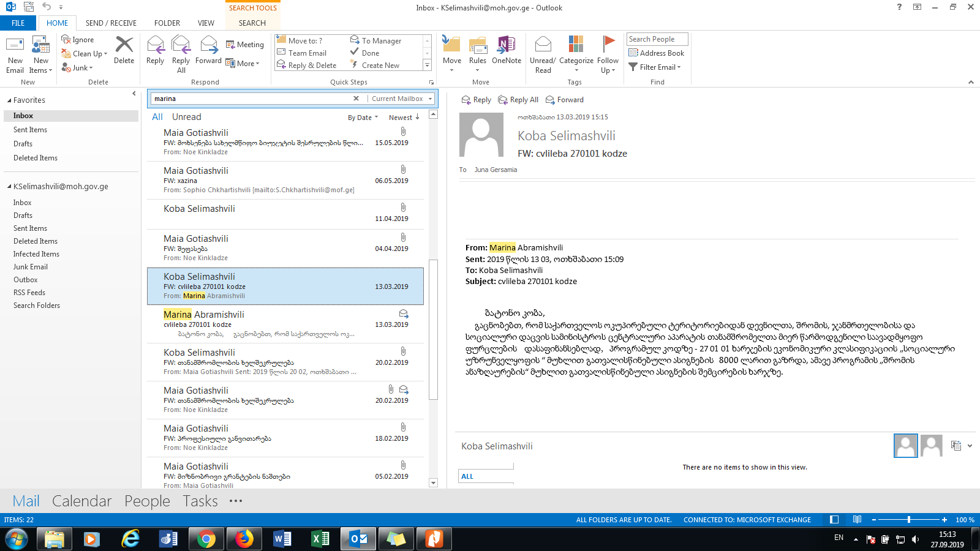Expand the By Date arrangement dropdown
The height and width of the screenshot is (551, 980).
click(x=363, y=118)
